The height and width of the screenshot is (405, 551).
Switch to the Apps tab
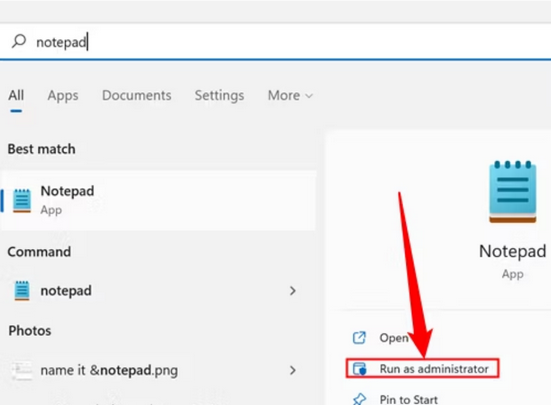63,96
